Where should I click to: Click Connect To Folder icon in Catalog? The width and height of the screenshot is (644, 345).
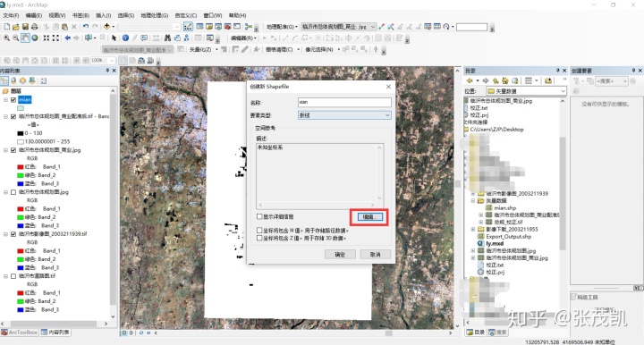[548, 80]
